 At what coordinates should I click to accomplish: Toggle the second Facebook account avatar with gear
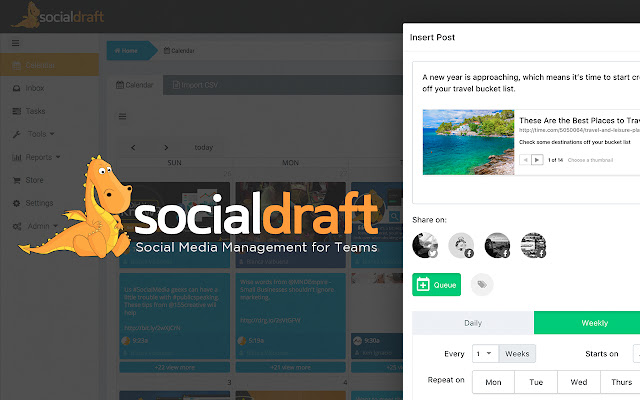461,245
